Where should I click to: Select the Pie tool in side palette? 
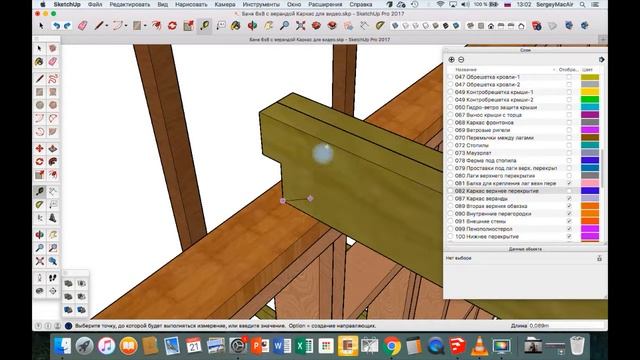53,132
